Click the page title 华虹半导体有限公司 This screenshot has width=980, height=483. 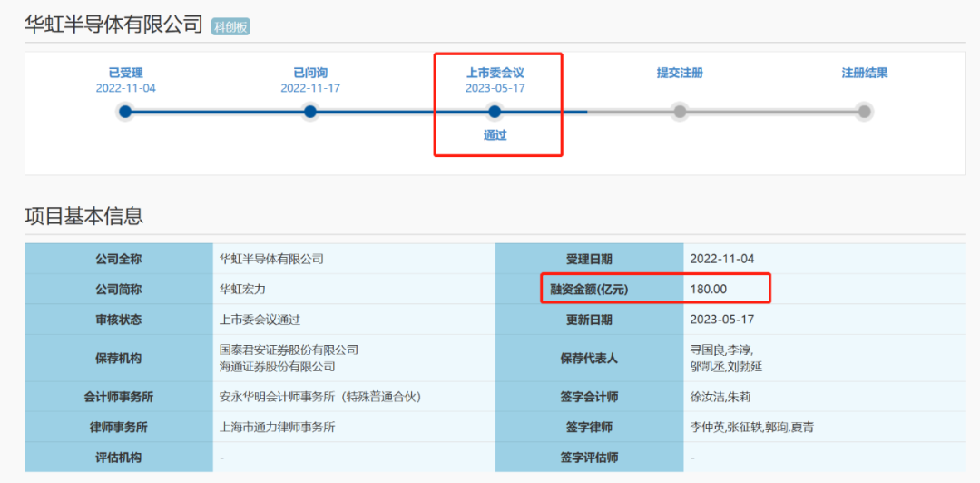click(x=113, y=25)
